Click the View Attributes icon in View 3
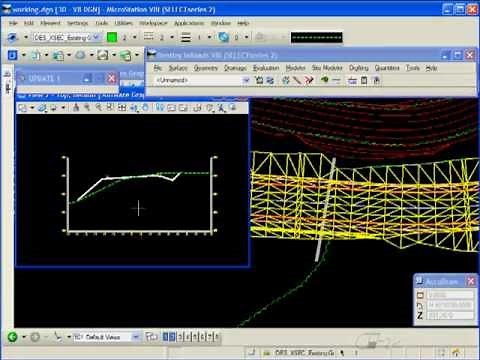Image resolution: width=480 pixels, height=360 pixels. point(22,108)
